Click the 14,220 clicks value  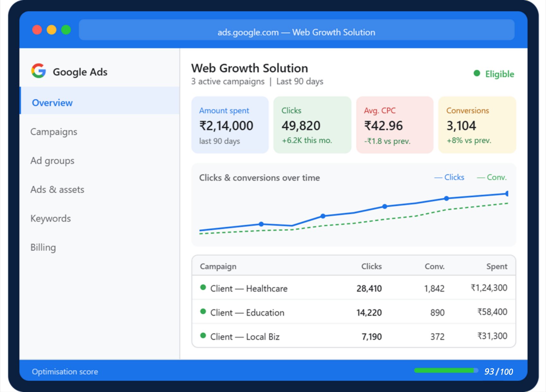click(x=369, y=313)
